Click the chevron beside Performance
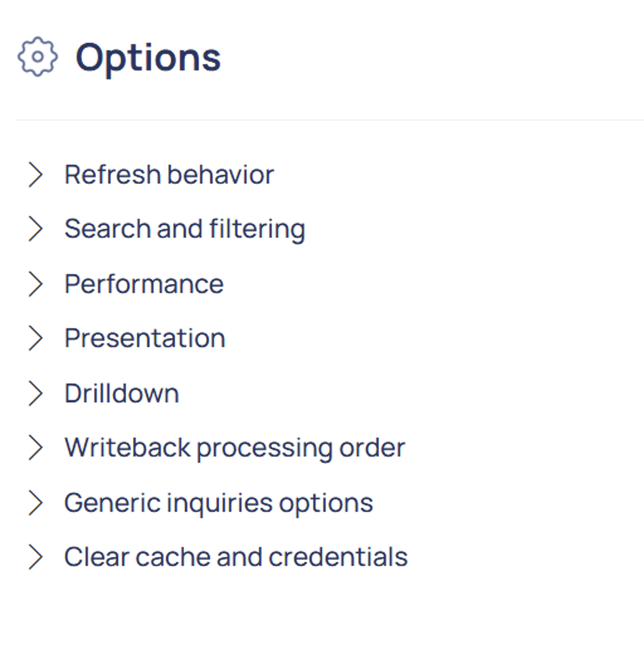 point(36,284)
